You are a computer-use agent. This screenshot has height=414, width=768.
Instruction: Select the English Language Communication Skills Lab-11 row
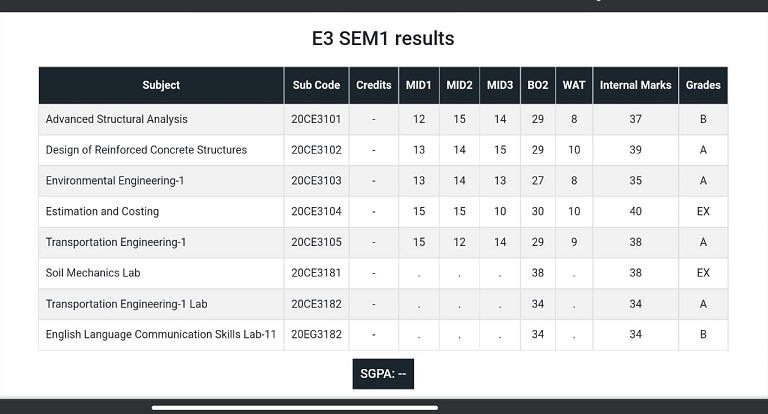click(383, 335)
